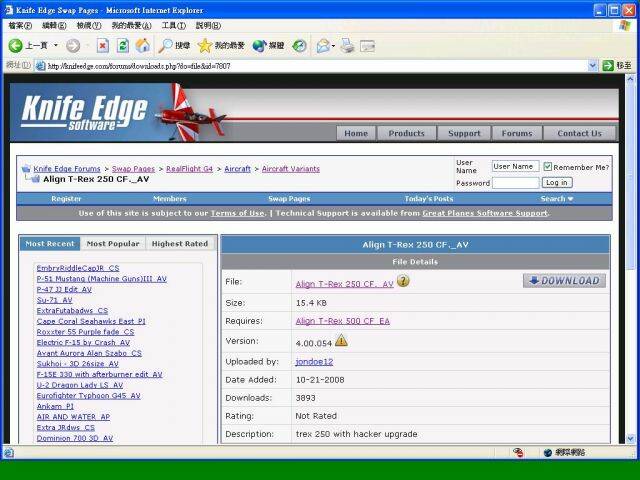Click the page scrollbar up arrow
Screen dimensions: 640x480
coord(630,78)
